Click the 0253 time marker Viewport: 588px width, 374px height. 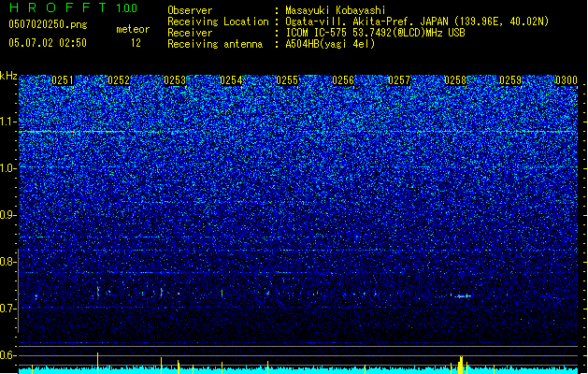point(175,80)
